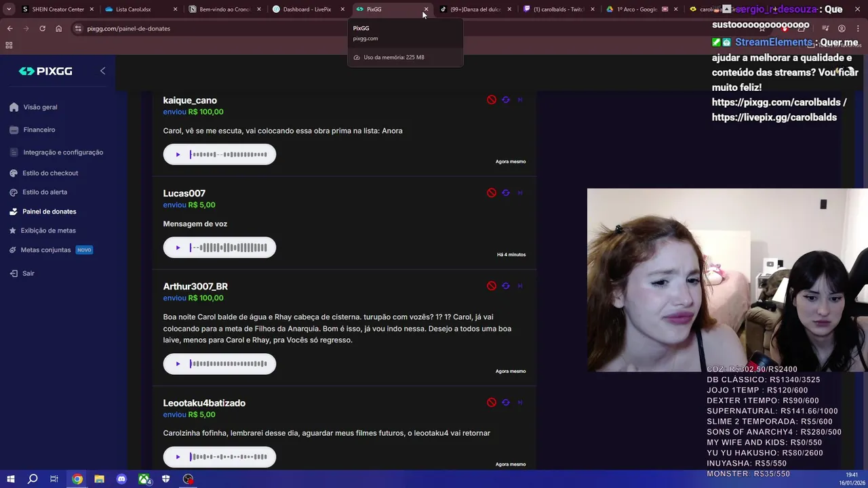This screenshot has height=488, width=868.
Task: Go back with browser back arrow
Action: [9, 28]
